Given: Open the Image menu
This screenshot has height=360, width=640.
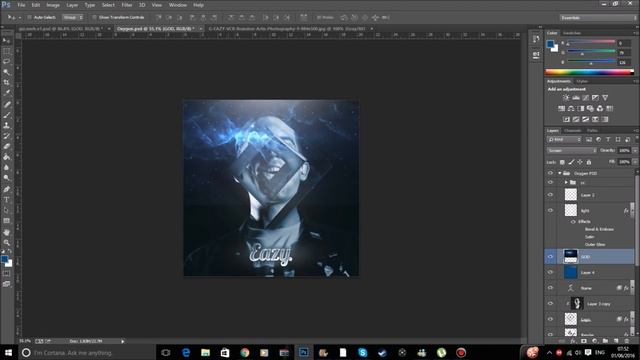Looking at the screenshot, I should [53, 5].
